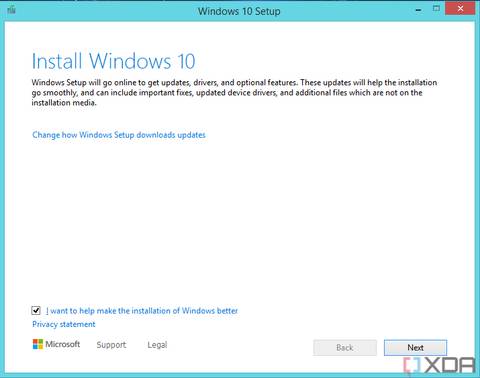Screen dimensions: 480x378
Task: Open the I want to help make the installation link
Action: (x=142, y=311)
